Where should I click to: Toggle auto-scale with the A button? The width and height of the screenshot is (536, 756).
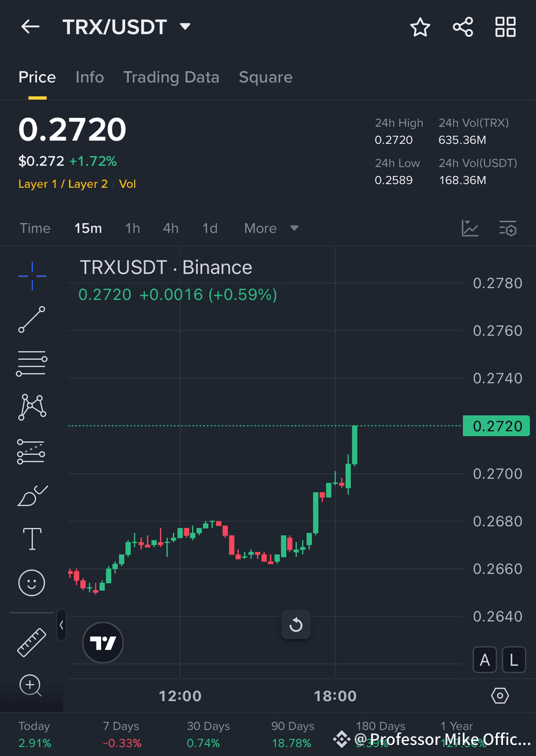point(485,659)
